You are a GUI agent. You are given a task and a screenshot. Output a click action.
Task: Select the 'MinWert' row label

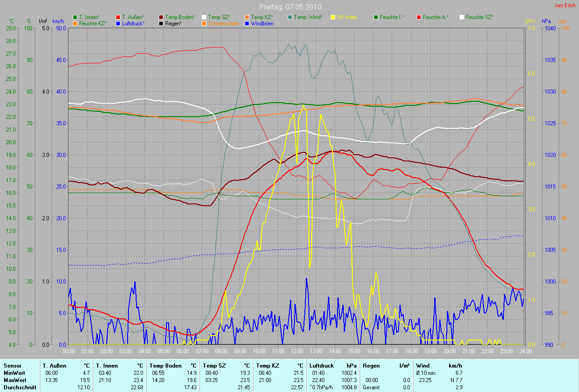point(14,373)
